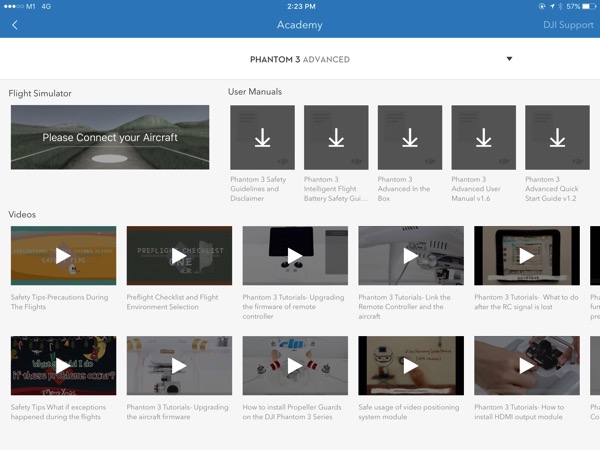Play Safe usage of video positioning module

411,366
